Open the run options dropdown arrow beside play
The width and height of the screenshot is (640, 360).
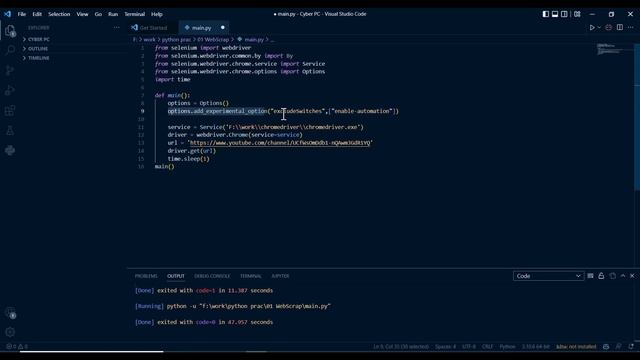pyautogui.click(x=599, y=27)
